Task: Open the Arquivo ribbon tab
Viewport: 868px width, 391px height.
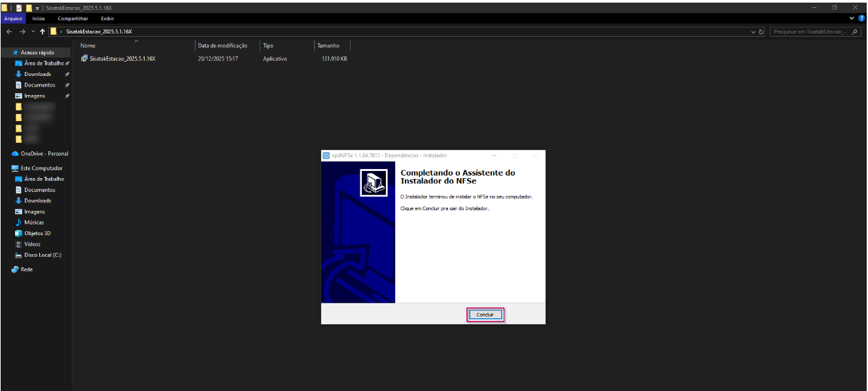Action: (13, 18)
